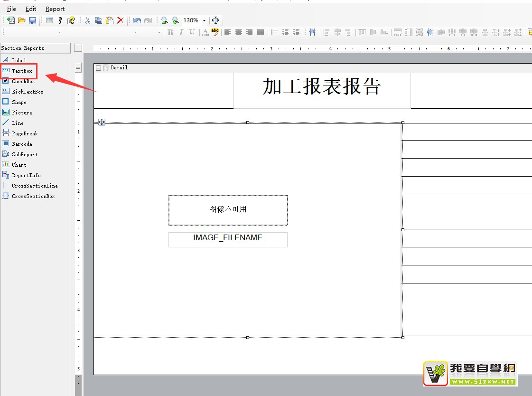
Task: Cut selection with the scissors icon
Action: coord(88,20)
